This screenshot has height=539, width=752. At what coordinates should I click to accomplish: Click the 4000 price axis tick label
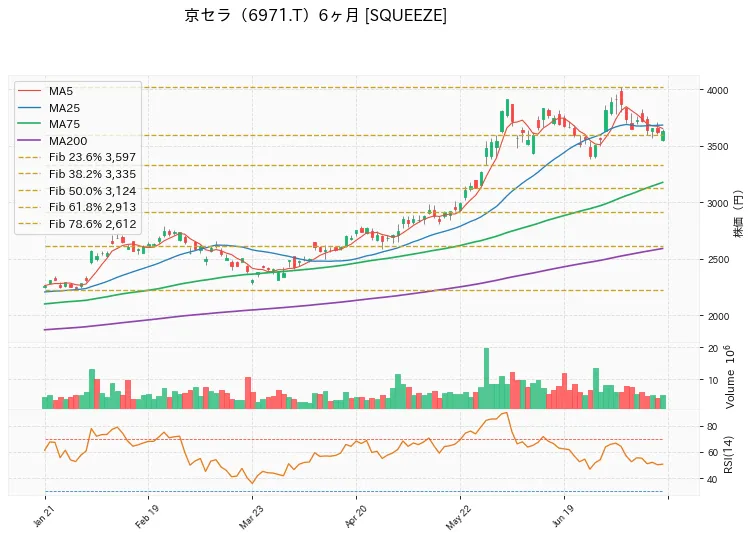click(717, 91)
